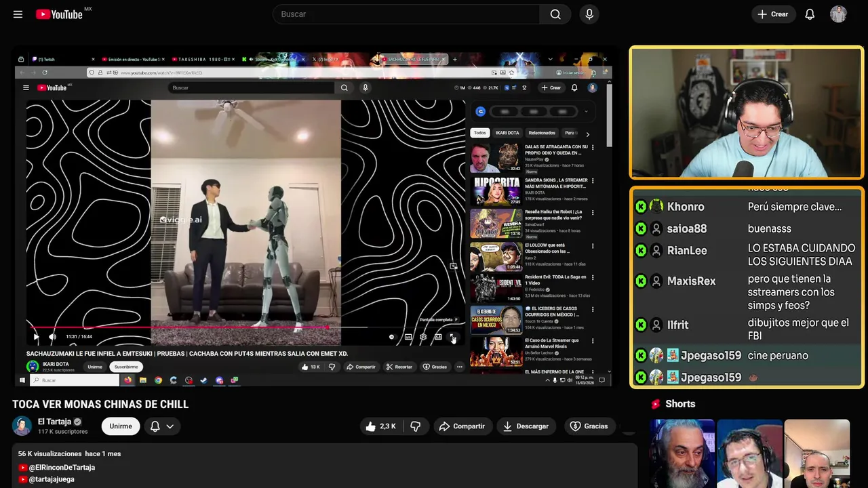Open the Crear menu
Screen dimensions: 868x488
[773, 14]
